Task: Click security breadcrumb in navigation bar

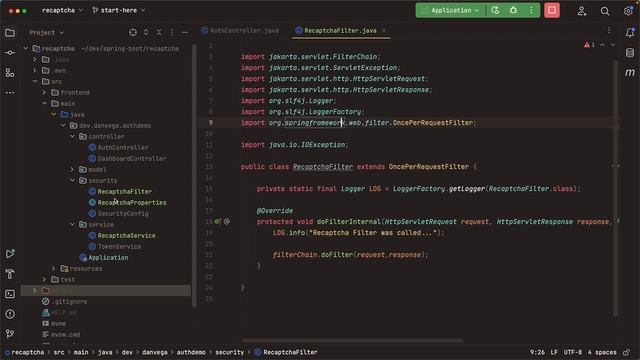Action: 229,352
